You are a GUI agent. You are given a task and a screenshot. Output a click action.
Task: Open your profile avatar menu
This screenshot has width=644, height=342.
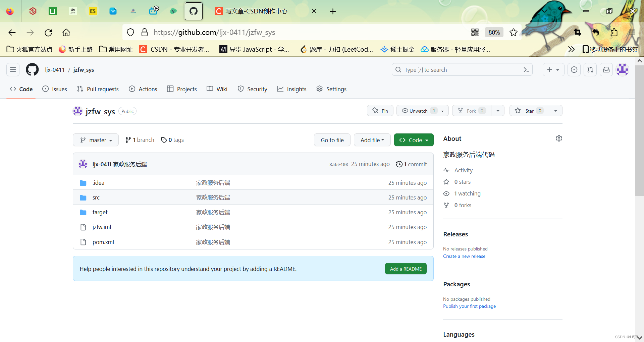click(622, 69)
